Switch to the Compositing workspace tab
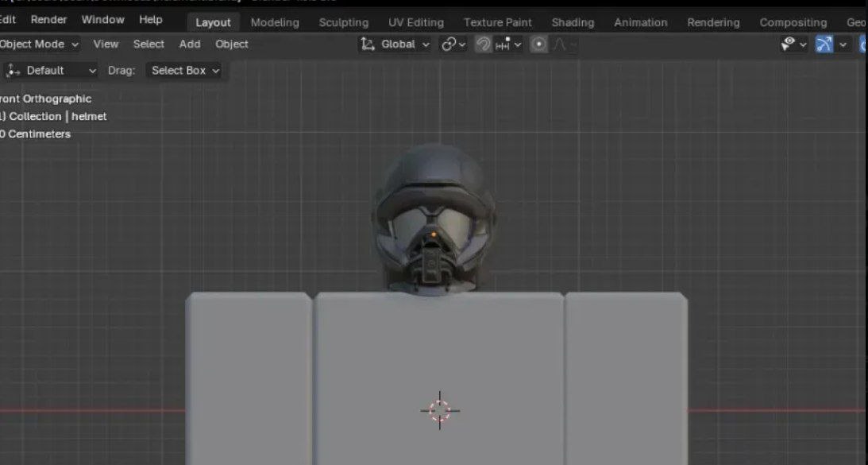The image size is (868, 465). (793, 23)
